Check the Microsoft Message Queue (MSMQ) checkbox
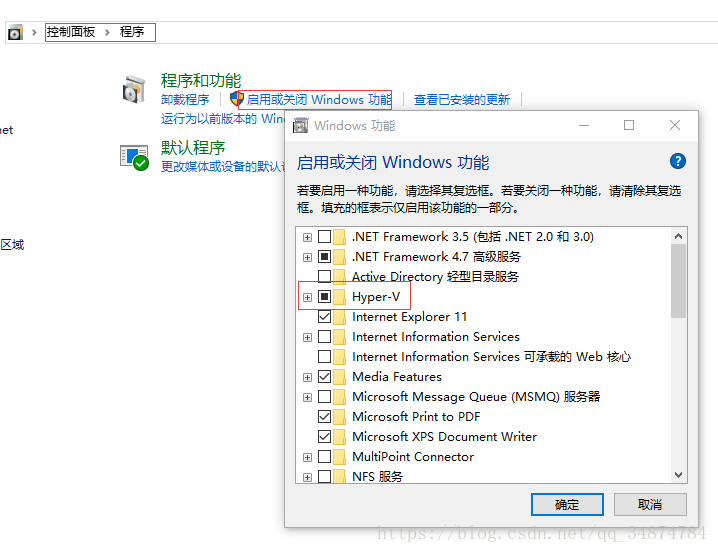The image size is (718, 553). 324,396
